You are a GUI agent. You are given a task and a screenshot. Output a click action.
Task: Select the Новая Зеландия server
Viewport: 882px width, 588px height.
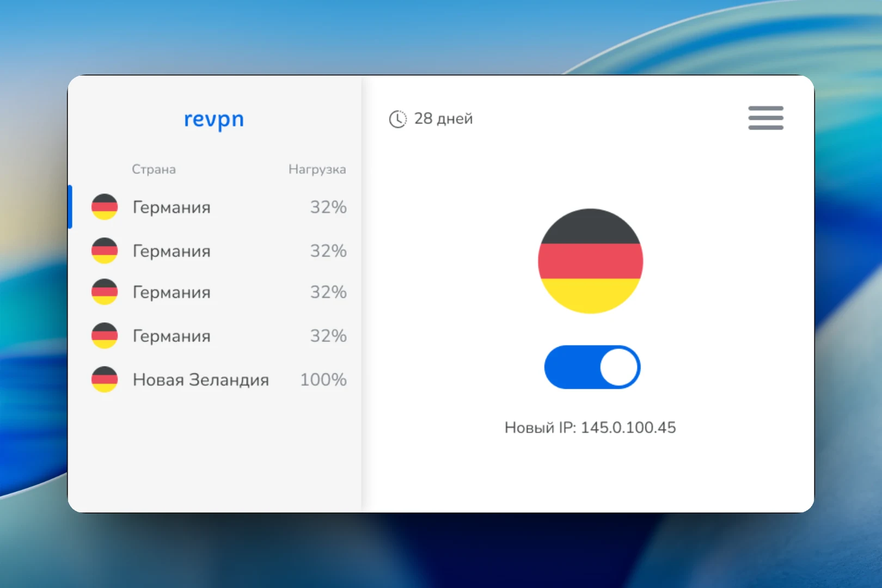coord(215,379)
